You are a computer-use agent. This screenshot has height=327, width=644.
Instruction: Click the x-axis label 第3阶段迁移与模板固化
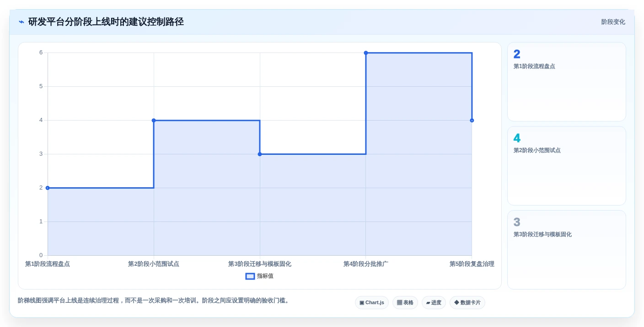coord(260,264)
